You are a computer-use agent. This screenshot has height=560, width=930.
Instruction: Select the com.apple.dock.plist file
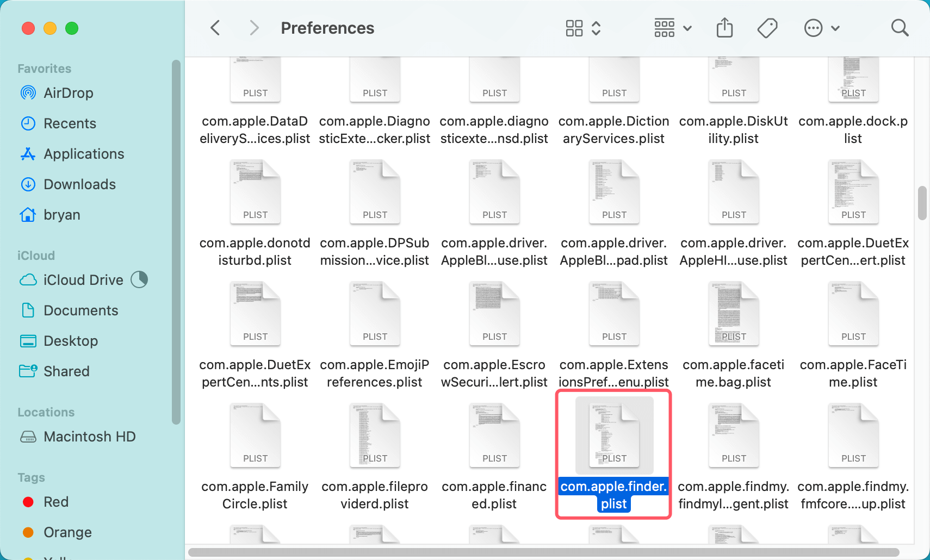853,82
